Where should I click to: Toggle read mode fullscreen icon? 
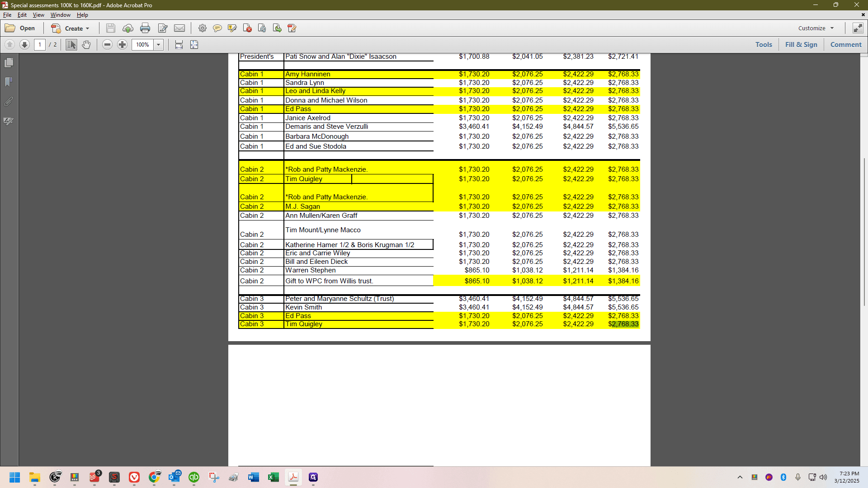click(858, 28)
